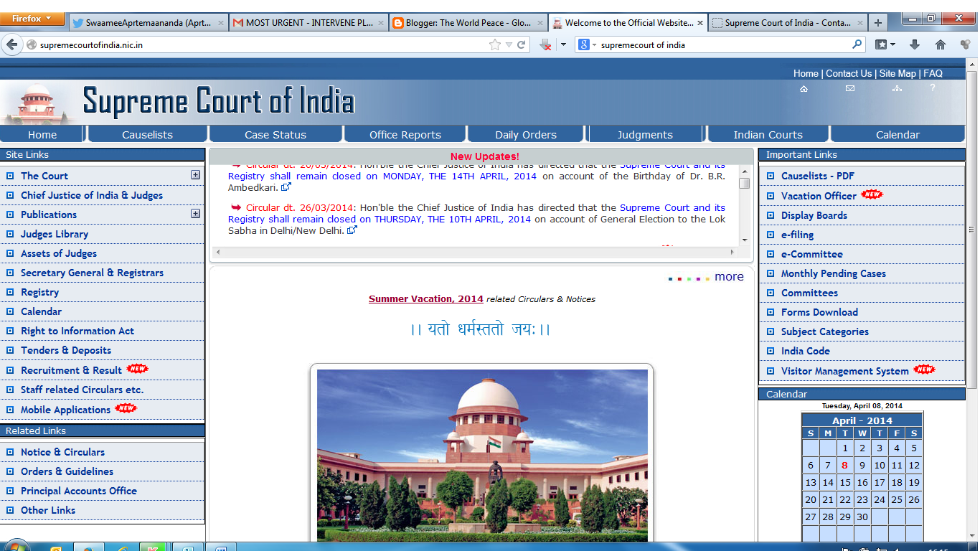Viewport: 980px width, 551px height.
Task: Open Judgments in the navigation bar
Action: click(x=645, y=134)
